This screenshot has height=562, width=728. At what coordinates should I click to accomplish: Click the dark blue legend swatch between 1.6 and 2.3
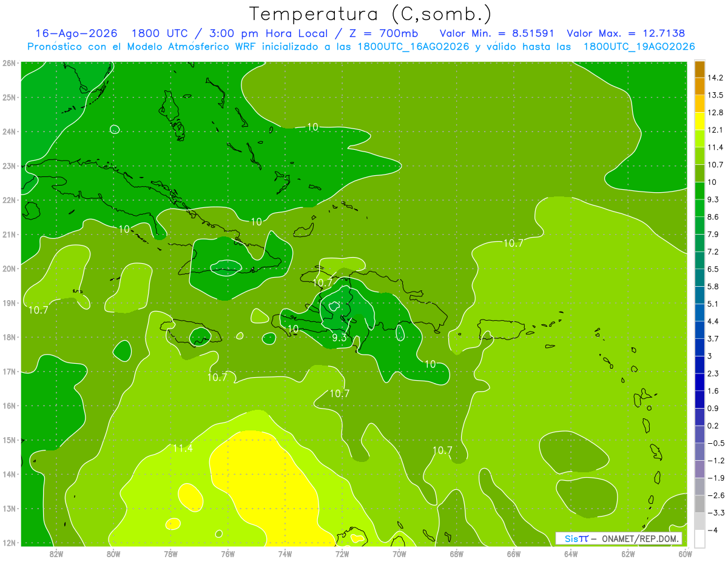pos(699,382)
